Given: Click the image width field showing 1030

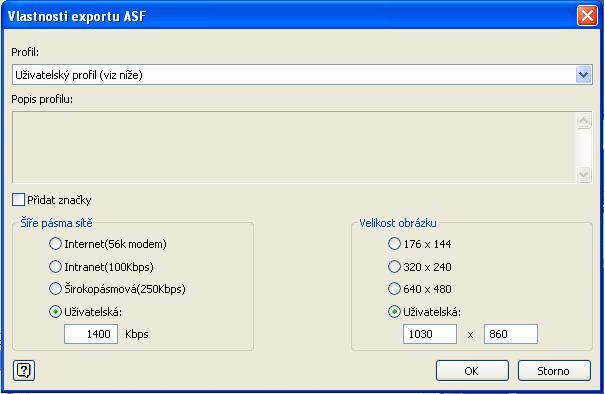Looking at the screenshot, I should pyautogui.click(x=430, y=334).
